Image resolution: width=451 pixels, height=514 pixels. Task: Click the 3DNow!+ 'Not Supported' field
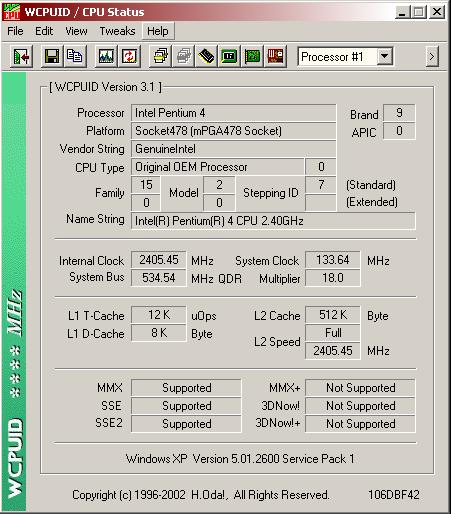[x=360, y=424]
